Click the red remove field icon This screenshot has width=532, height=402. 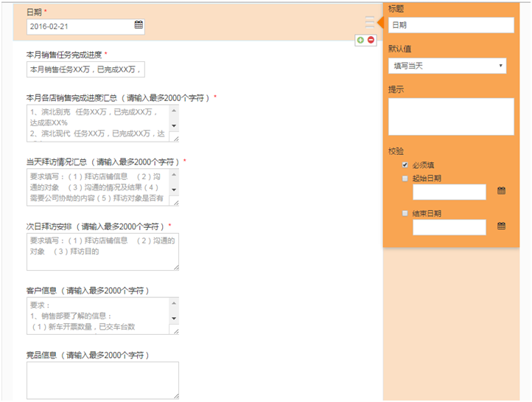coord(371,40)
